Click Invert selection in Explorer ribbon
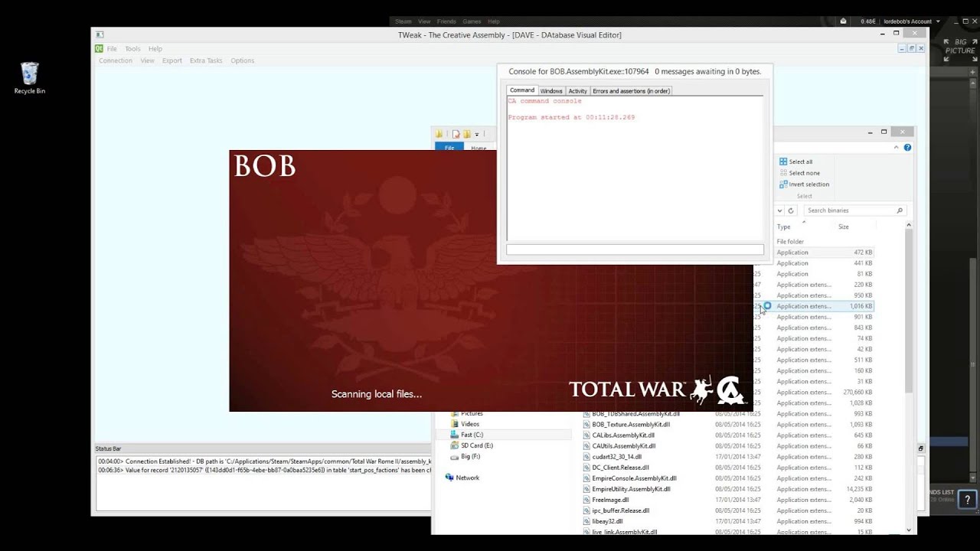Viewport: 980px width, 551px height. (805, 184)
